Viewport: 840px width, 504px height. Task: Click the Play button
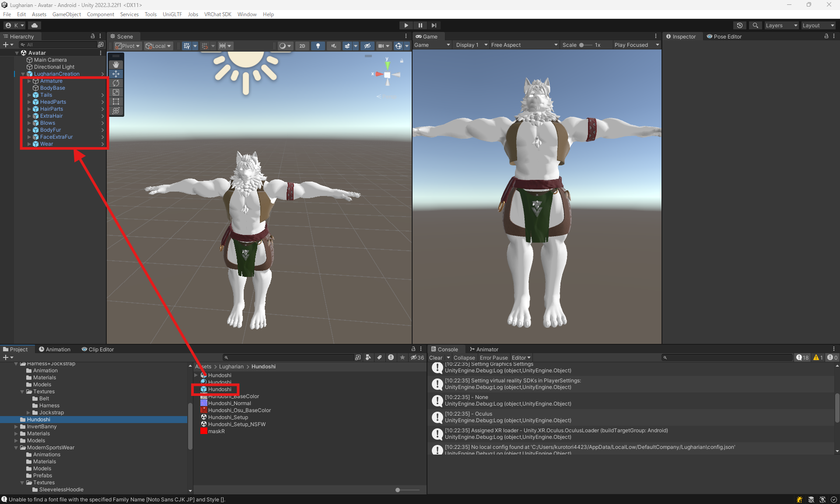point(406,25)
